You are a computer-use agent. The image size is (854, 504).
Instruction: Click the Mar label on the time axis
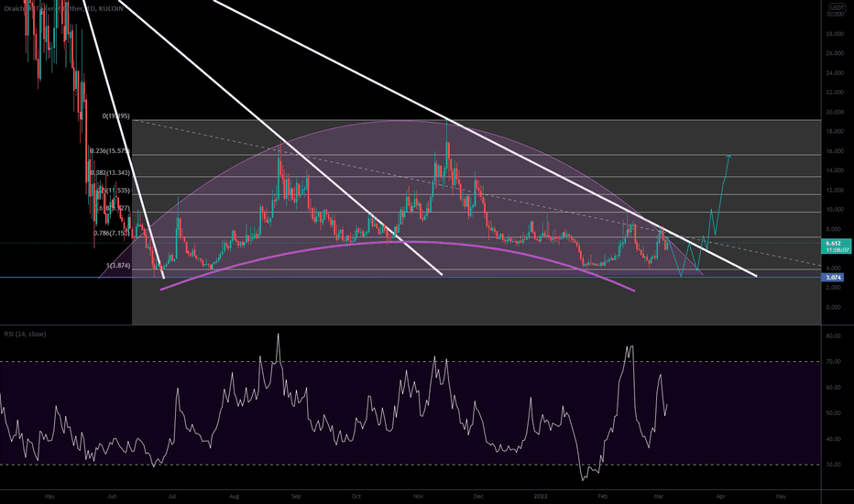[659, 497]
